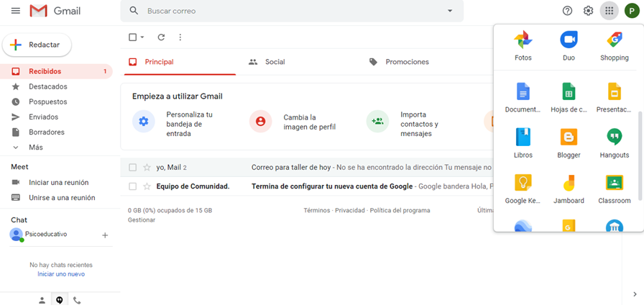Expand the side panel arrow
The width and height of the screenshot is (644, 308).
coord(635,294)
